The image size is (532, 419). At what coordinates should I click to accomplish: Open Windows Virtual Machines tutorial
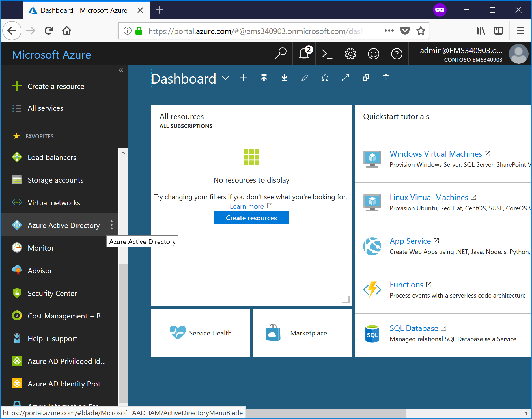click(x=436, y=154)
